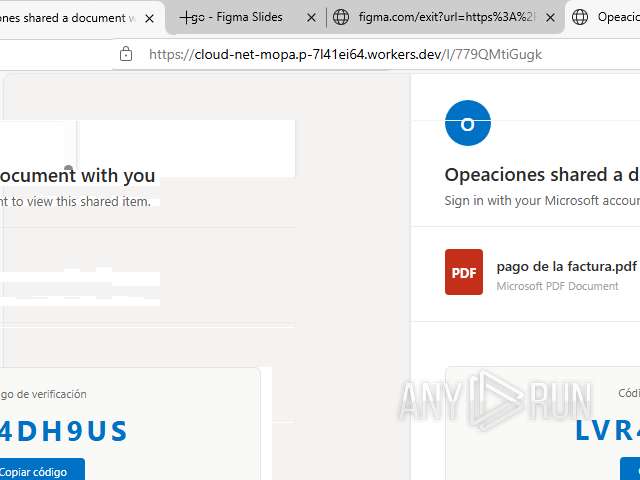Click the 'Copiar código' button
This screenshot has height=480, width=640.
tap(42, 470)
